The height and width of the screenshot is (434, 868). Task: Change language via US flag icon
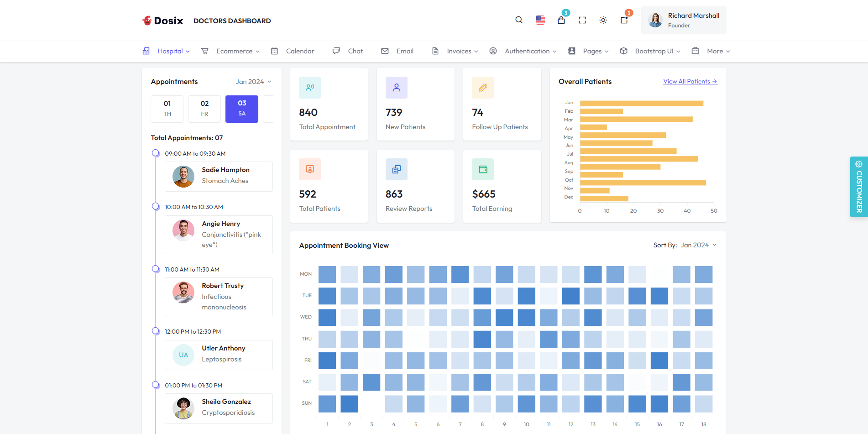coord(540,20)
